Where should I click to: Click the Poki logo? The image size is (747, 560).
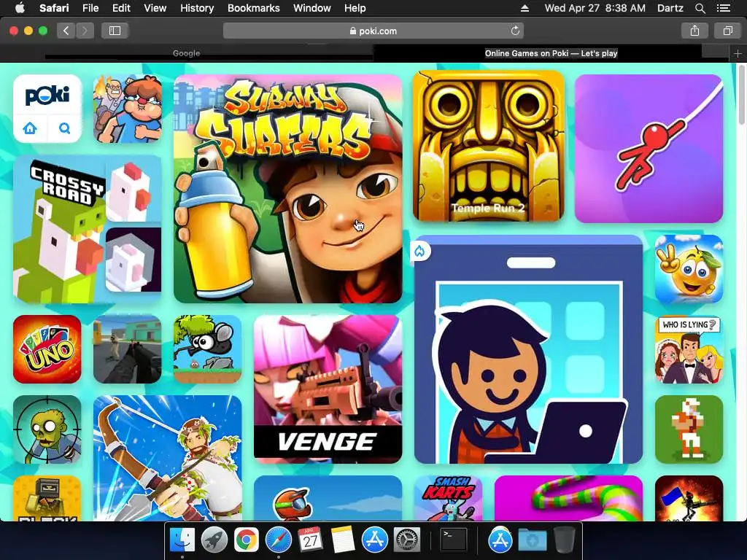click(47, 96)
